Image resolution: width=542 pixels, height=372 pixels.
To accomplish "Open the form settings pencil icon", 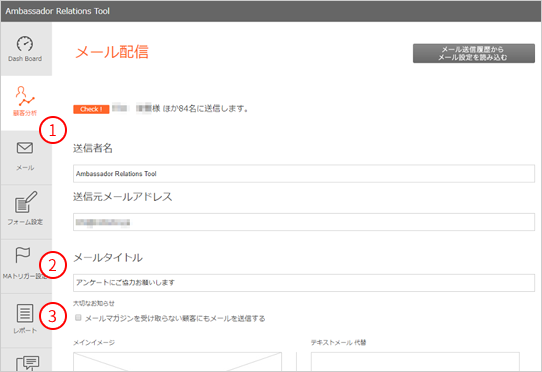I will (x=26, y=202).
